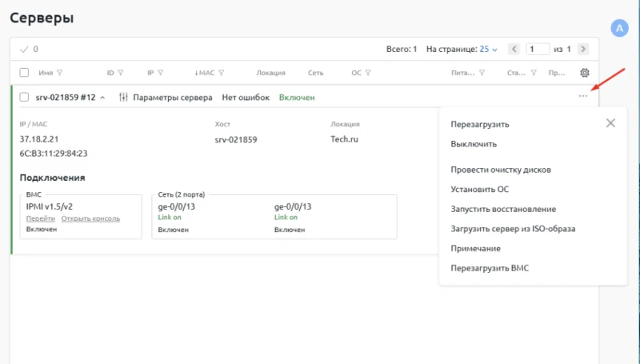Click the Открыть консоль link
Image resolution: width=640 pixels, height=364 pixels.
tap(90, 218)
